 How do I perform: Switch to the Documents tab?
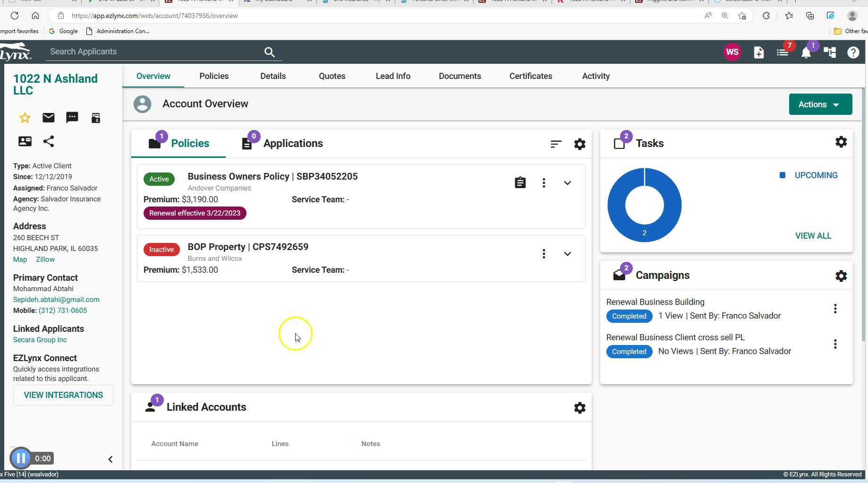[460, 76]
